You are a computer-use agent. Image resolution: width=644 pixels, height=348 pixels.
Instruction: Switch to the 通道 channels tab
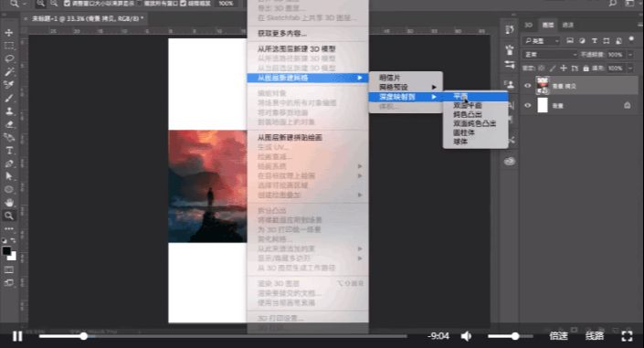click(x=568, y=25)
